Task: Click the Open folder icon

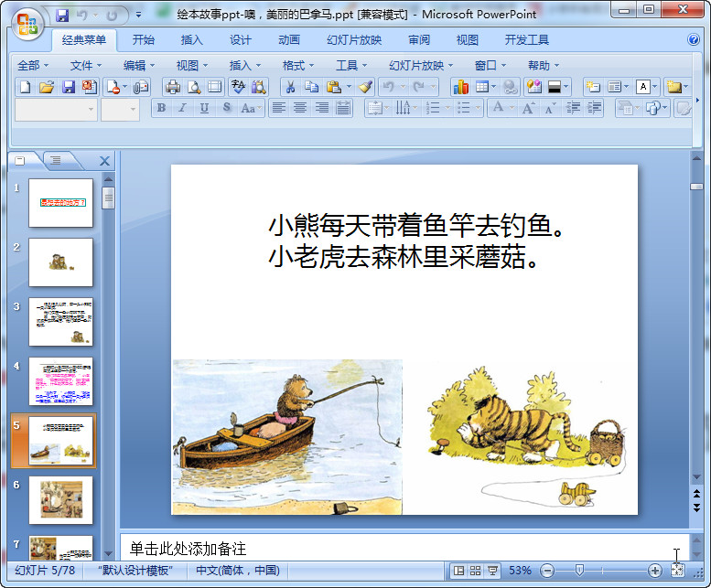Action: coord(47,87)
